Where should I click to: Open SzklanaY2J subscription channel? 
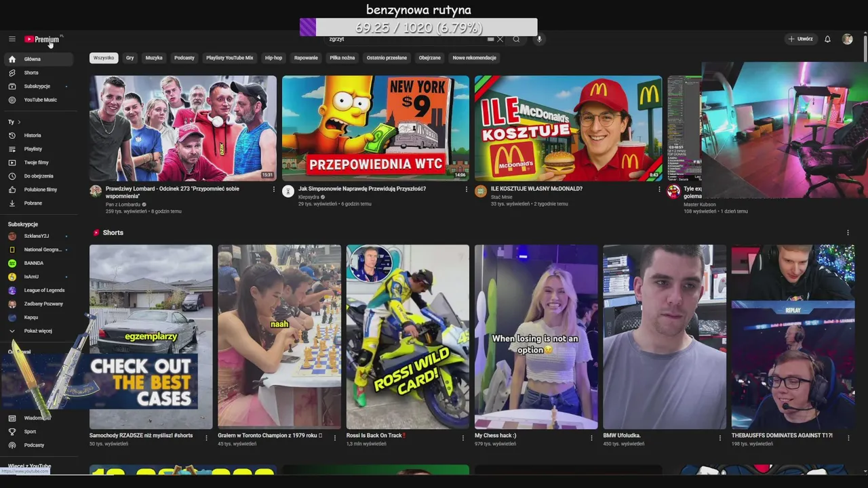tap(39, 236)
